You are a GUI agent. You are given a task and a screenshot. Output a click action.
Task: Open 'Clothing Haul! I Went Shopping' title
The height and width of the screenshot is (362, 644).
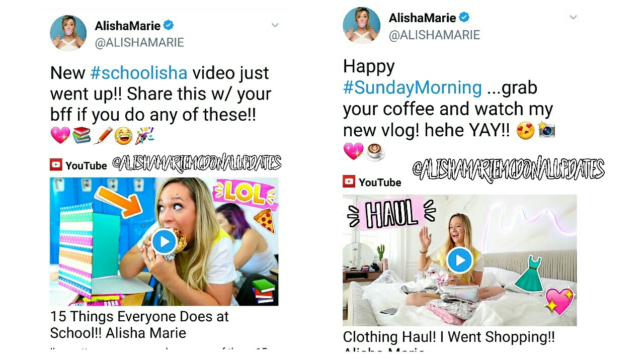click(x=449, y=338)
